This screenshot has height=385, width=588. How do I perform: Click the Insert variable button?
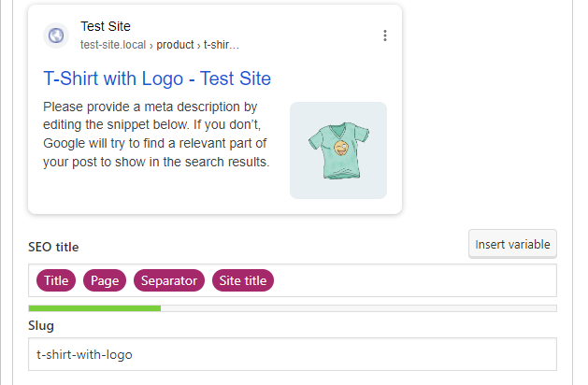click(x=512, y=244)
